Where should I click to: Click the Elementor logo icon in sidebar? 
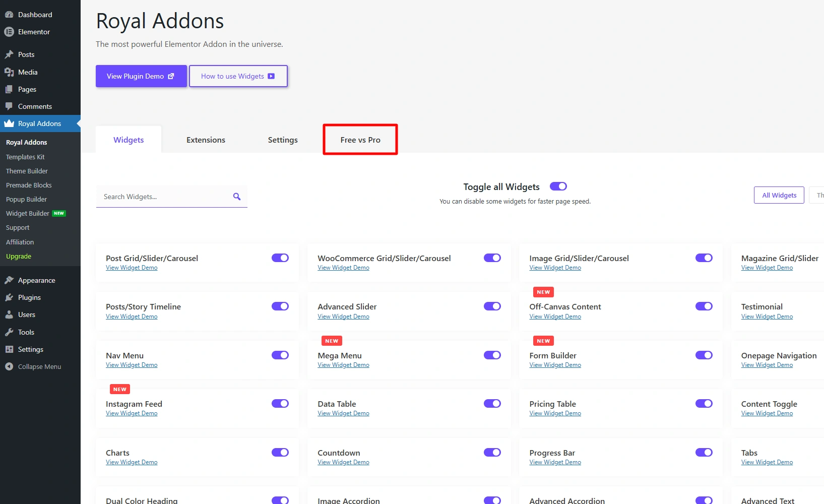9,32
